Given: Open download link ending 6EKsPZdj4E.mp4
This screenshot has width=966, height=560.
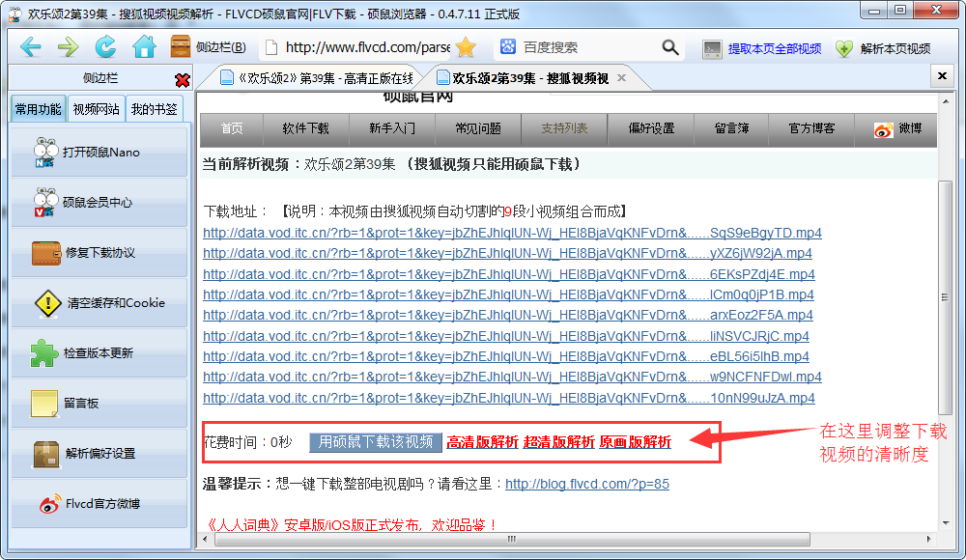Looking at the screenshot, I should [508, 274].
